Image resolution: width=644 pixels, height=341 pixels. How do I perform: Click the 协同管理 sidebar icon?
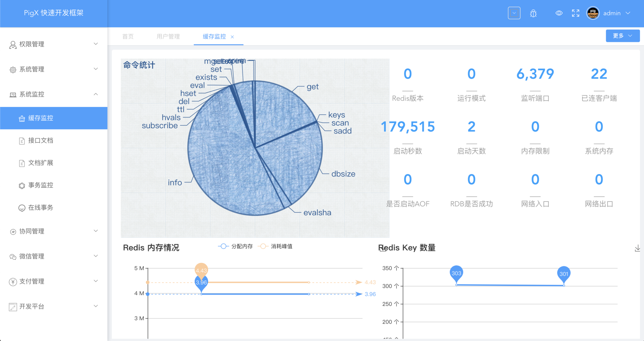tap(13, 232)
